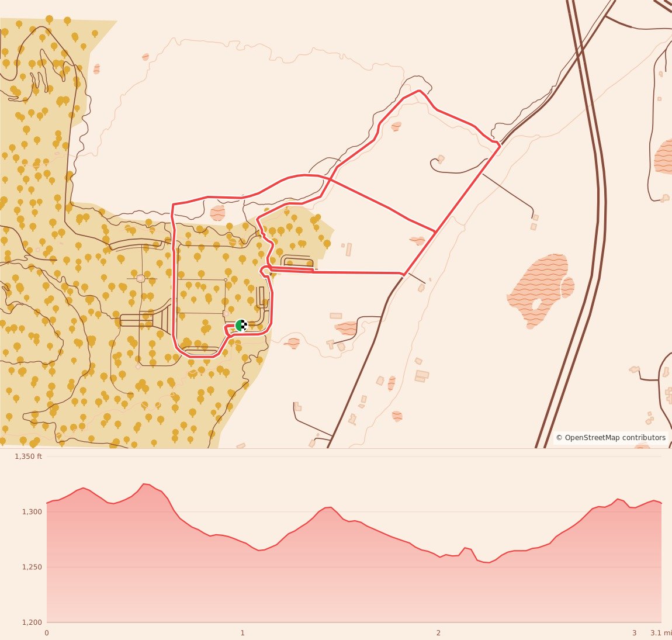Viewport: 672px width, 640px height.
Task: Click the route's northernmost peak point
Action: tap(419, 91)
